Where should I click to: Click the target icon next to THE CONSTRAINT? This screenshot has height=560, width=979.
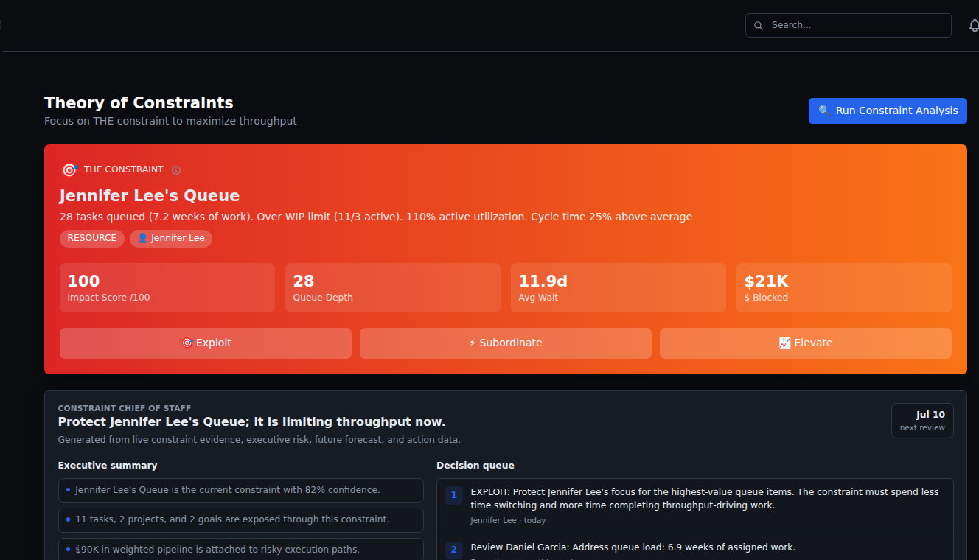[69, 169]
